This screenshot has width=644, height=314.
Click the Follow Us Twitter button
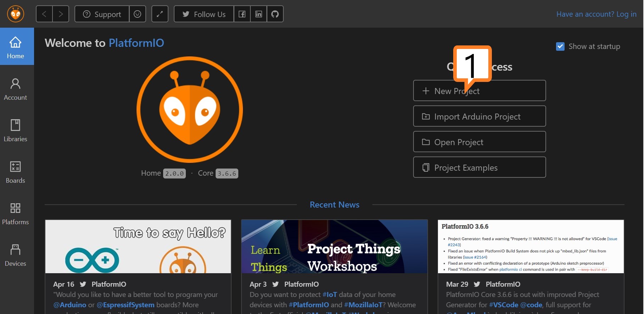point(204,14)
